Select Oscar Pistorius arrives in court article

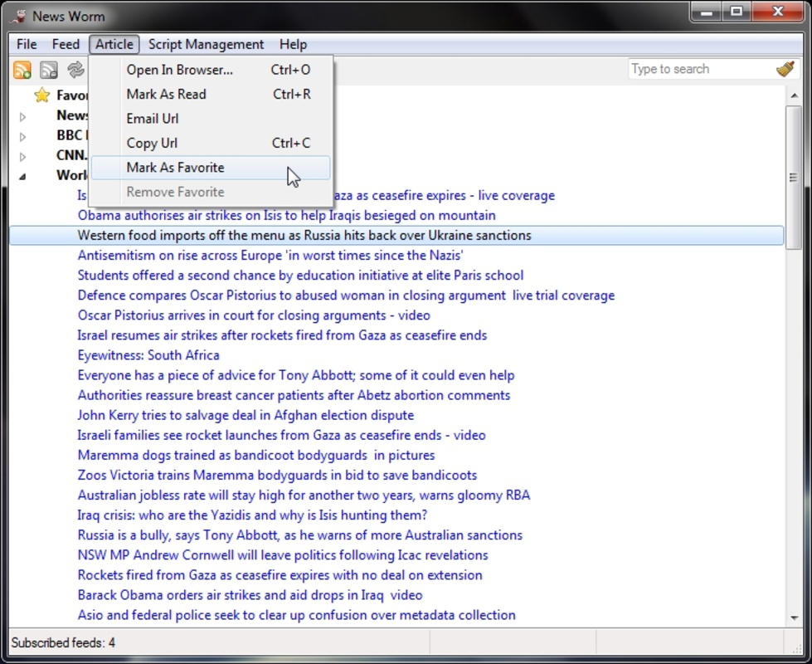(x=254, y=315)
